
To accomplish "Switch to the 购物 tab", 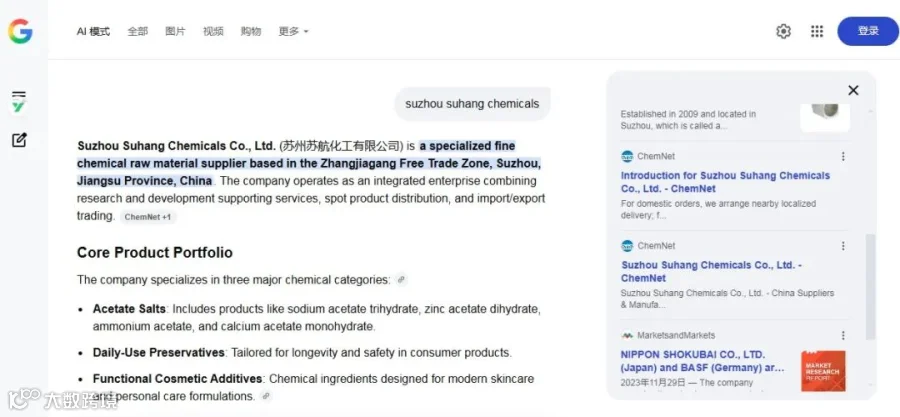I will (x=251, y=31).
